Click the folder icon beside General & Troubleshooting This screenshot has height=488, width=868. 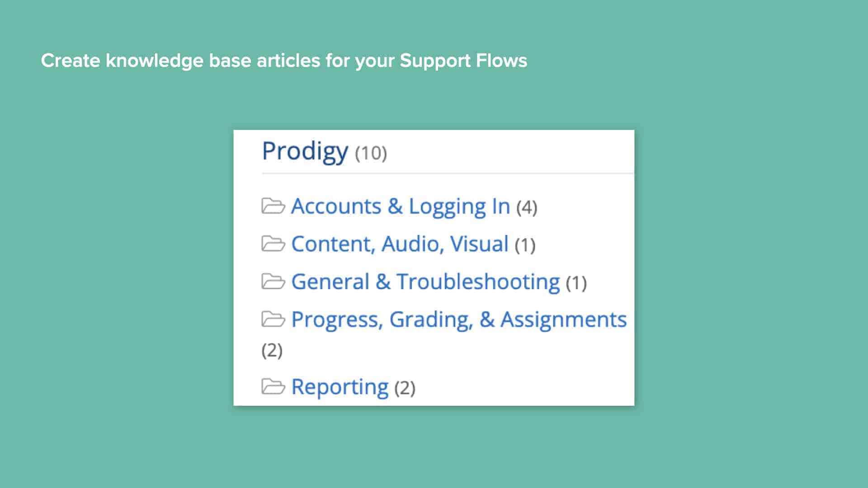pos(273,281)
